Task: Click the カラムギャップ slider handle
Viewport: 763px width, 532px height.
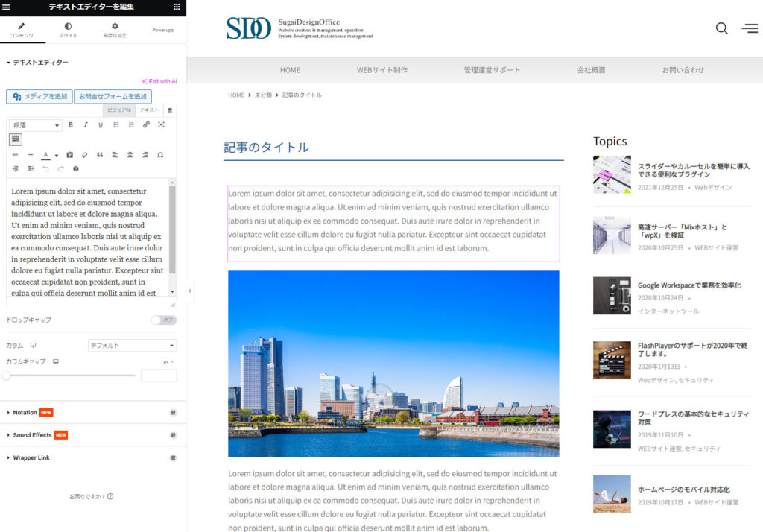Action: tap(6, 376)
